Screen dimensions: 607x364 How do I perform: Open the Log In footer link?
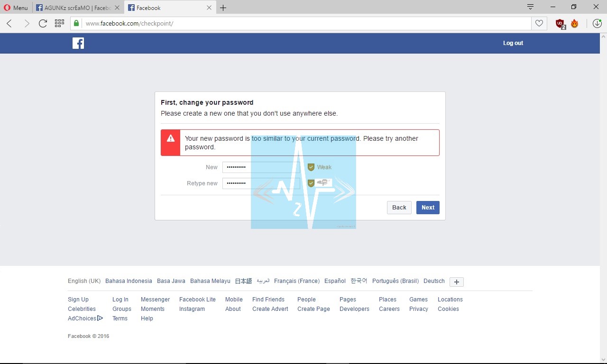point(120,300)
